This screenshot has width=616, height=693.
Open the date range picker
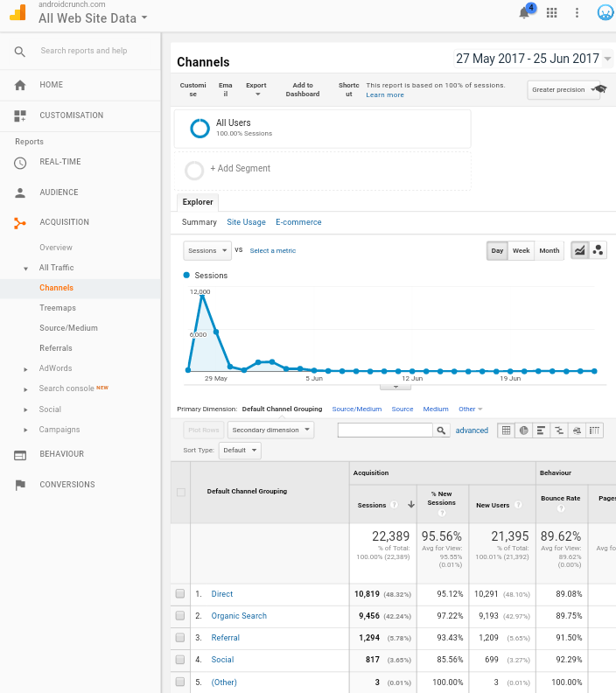534,59
